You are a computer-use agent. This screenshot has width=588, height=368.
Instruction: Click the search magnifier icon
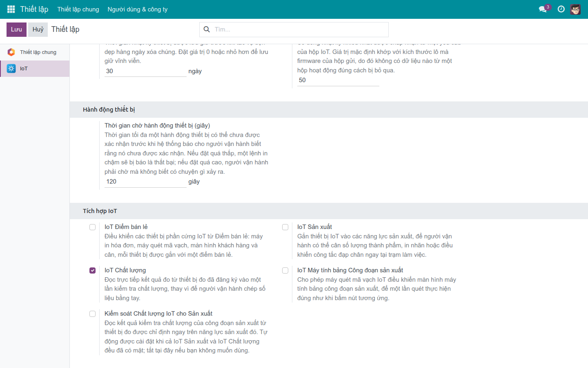pyautogui.click(x=207, y=29)
